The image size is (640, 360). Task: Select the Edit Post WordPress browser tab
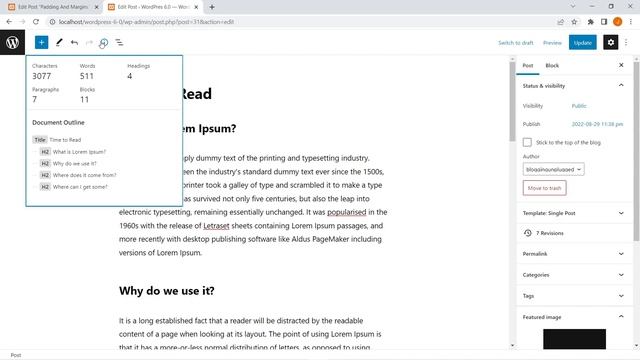click(x=153, y=7)
